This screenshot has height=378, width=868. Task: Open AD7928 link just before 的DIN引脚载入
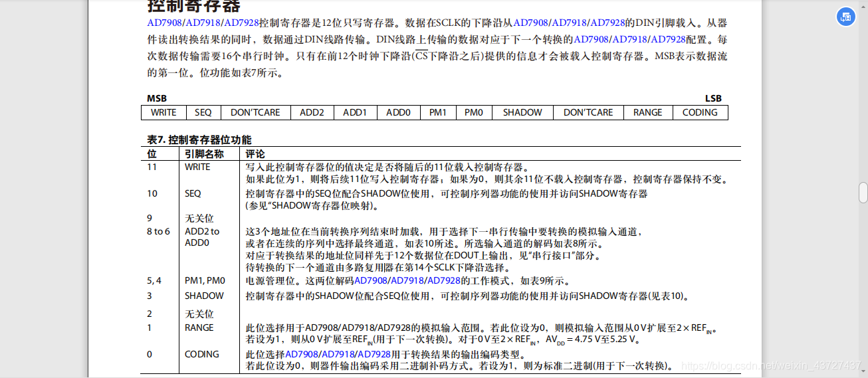pyautogui.click(x=607, y=23)
